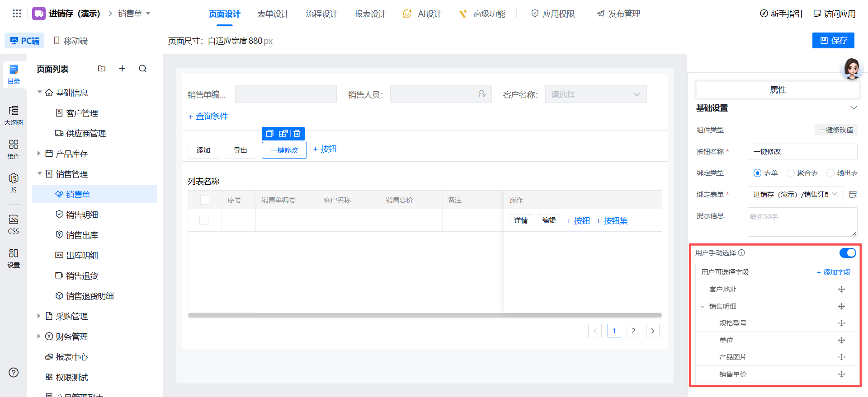Click the copy icon above 一键修改 button
868x397 pixels.
pos(269,134)
